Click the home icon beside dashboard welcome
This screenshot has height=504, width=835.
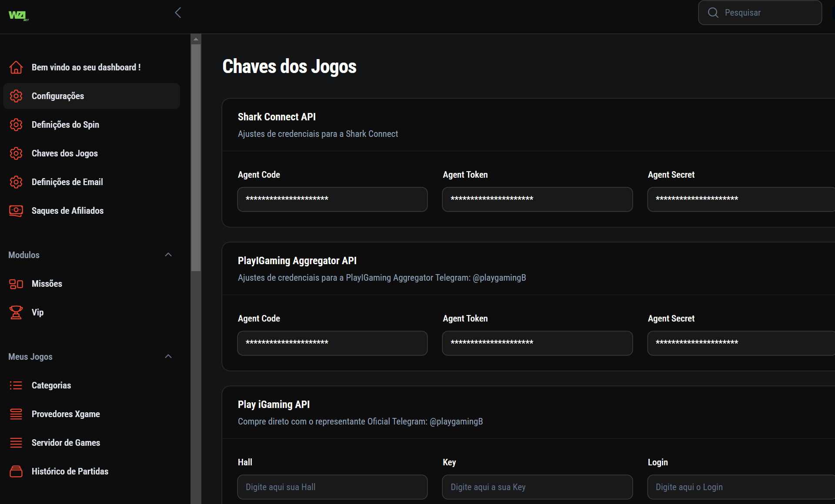[x=16, y=67]
